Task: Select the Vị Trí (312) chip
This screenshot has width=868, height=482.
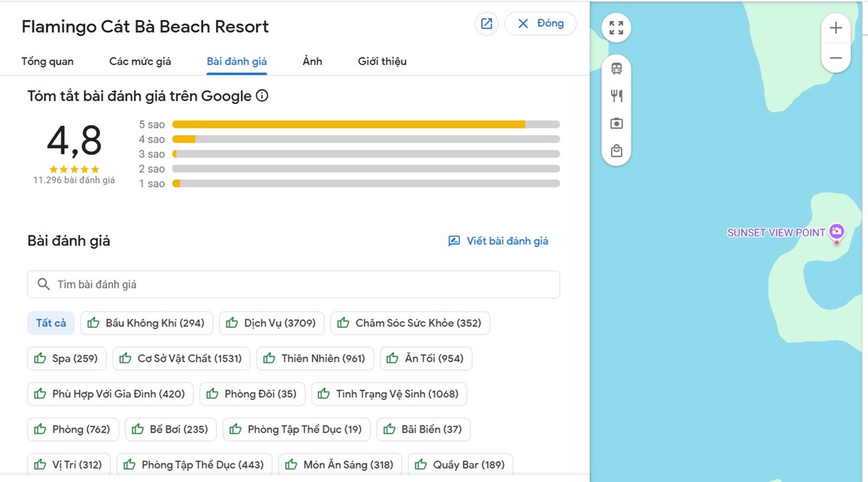Action: tap(69, 465)
